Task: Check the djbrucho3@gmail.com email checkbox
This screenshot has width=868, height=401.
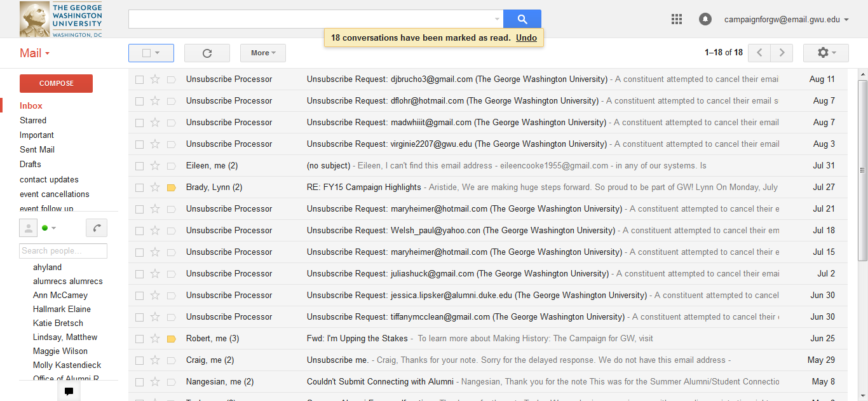Action: coord(139,79)
